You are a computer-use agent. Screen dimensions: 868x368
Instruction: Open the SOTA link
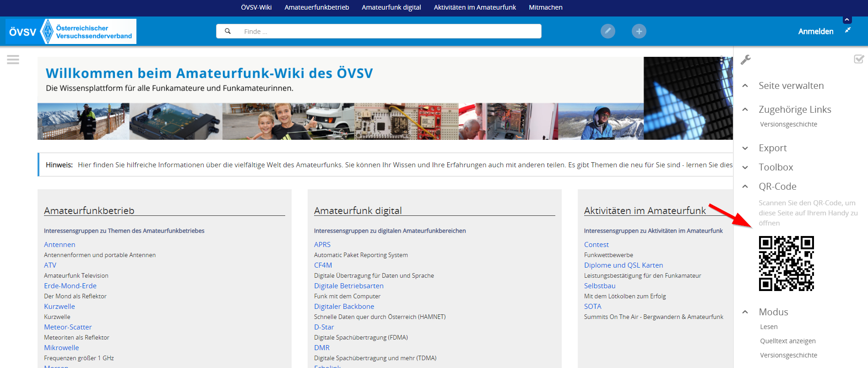point(592,307)
